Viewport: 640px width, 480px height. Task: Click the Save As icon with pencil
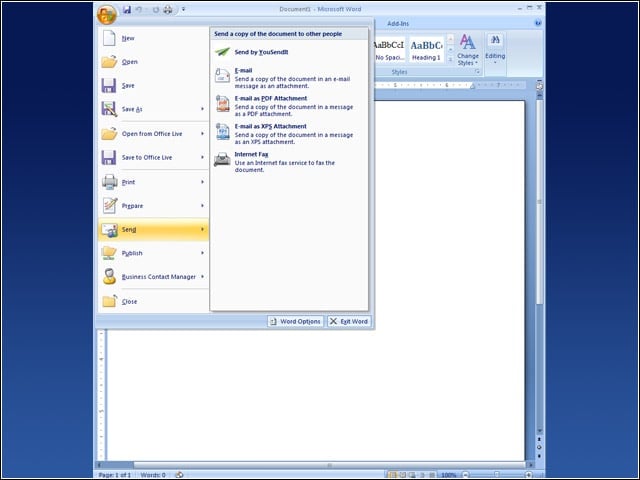(x=109, y=109)
